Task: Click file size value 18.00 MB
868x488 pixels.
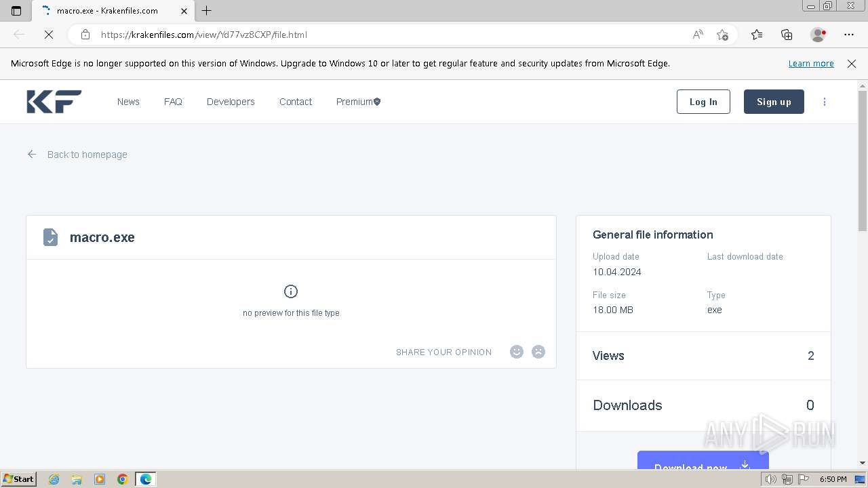Action: 613,310
